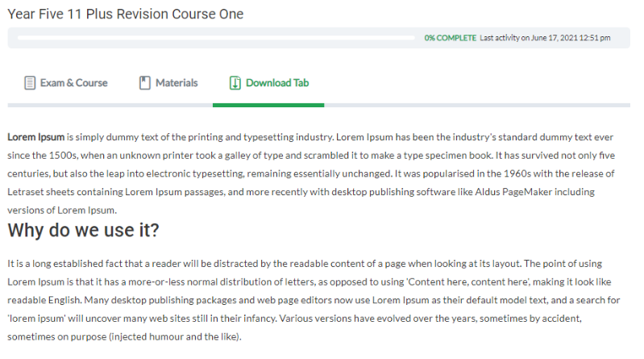Click the bold 'Lorem Ipsum' opening words

[x=36, y=137]
